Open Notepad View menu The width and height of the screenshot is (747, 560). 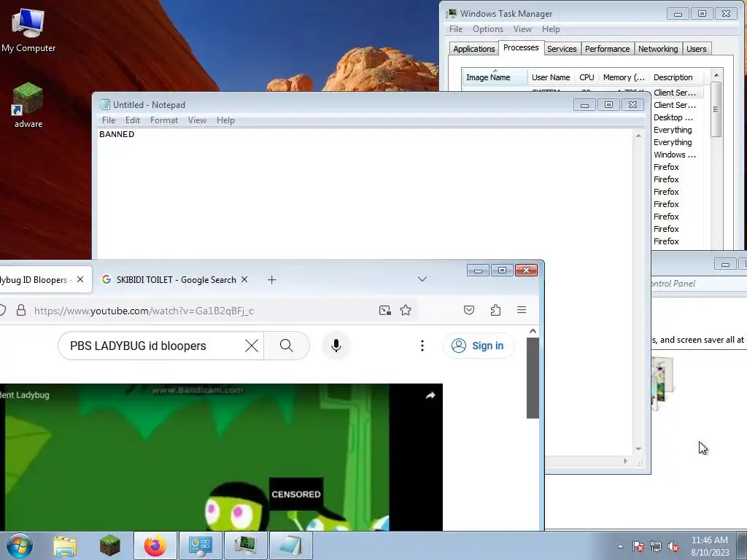point(197,120)
